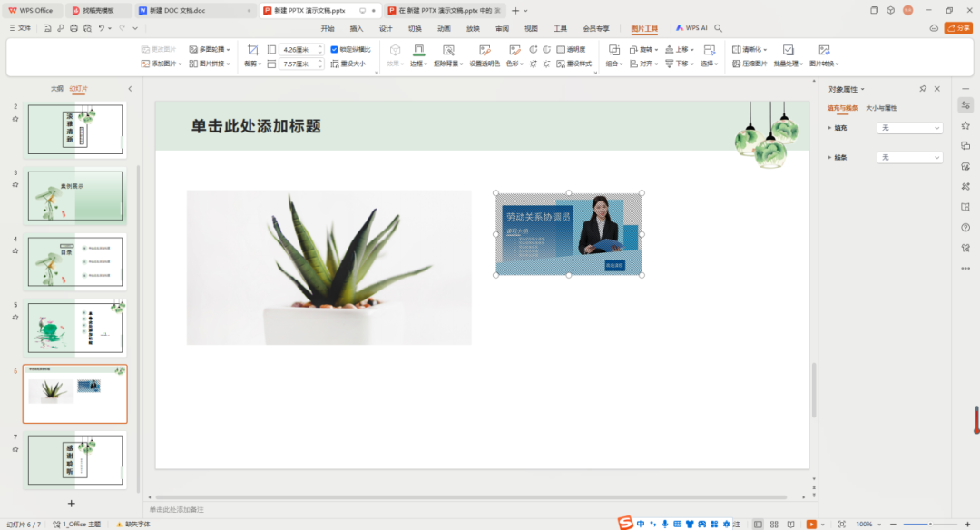Open the Animation (动画) ribbon tab
This screenshot has width=980, height=530.
tap(444, 28)
